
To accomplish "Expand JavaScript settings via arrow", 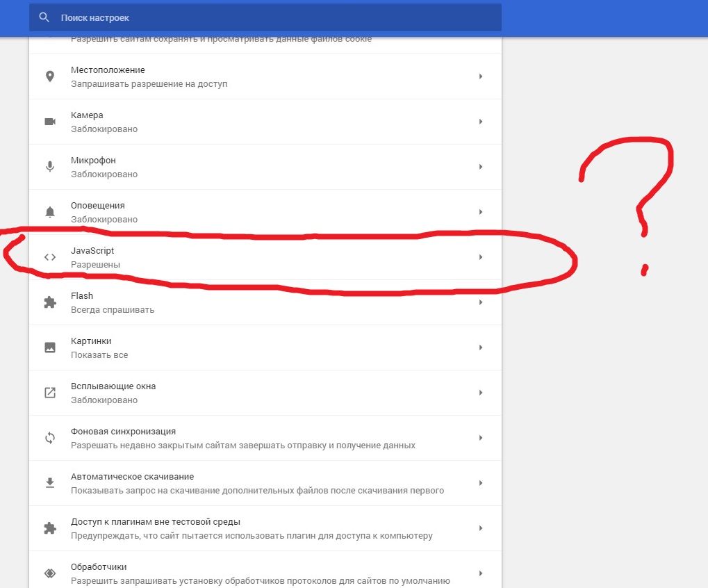I will click(x=480, y=257).
